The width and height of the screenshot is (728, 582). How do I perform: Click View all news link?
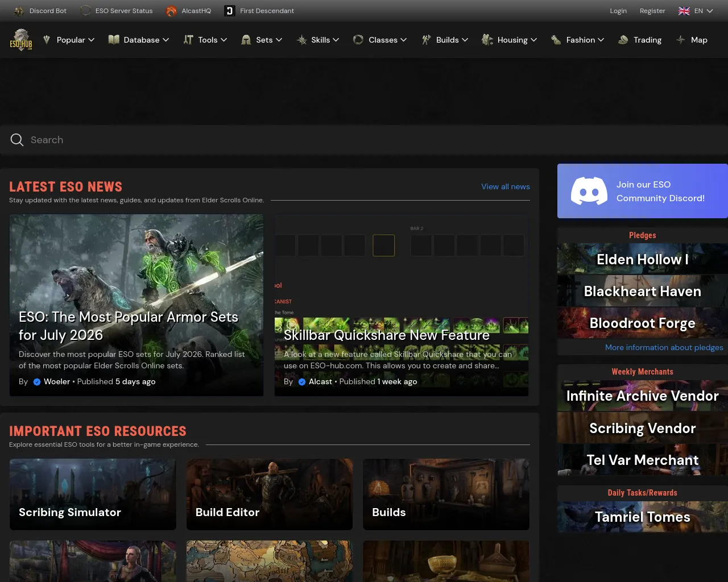(506, 186)
